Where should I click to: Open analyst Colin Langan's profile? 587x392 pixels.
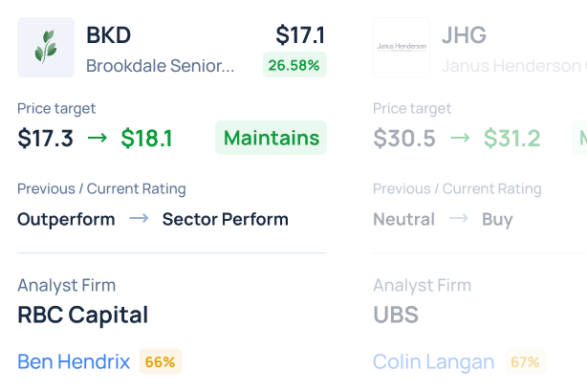coord(433,361)
